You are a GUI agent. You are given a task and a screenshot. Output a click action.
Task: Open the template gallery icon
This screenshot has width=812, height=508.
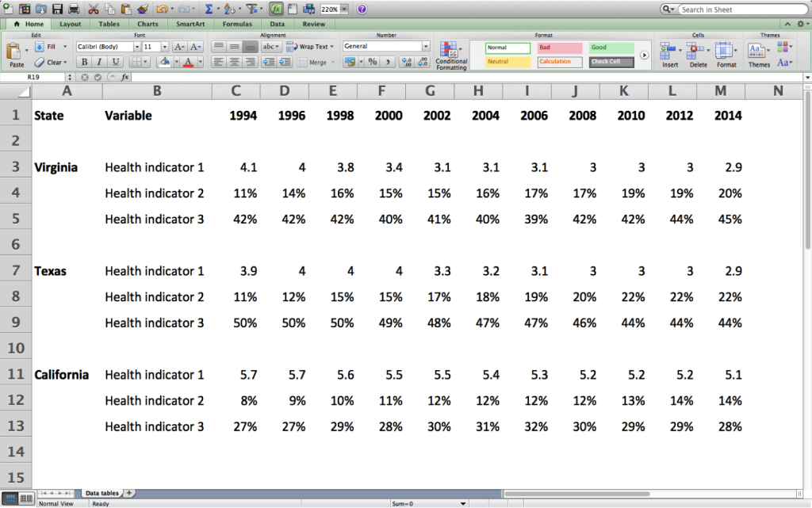[x=25, y=8]
